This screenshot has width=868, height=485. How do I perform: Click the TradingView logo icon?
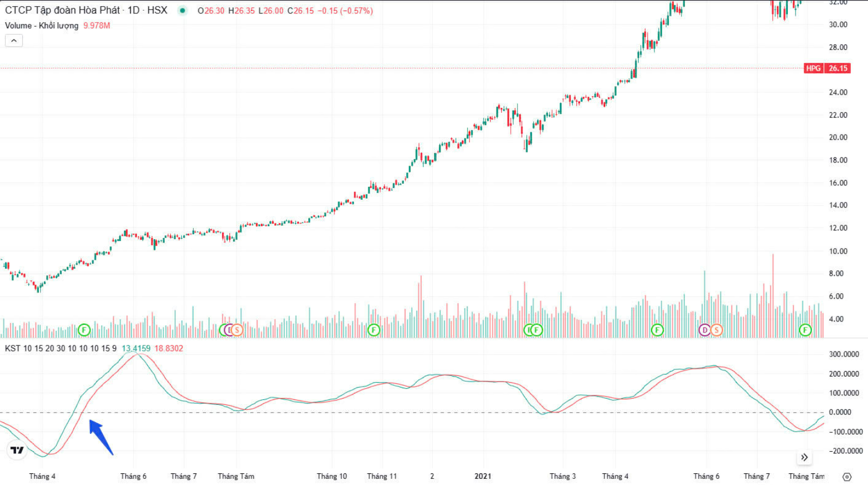tap(17, 450)
